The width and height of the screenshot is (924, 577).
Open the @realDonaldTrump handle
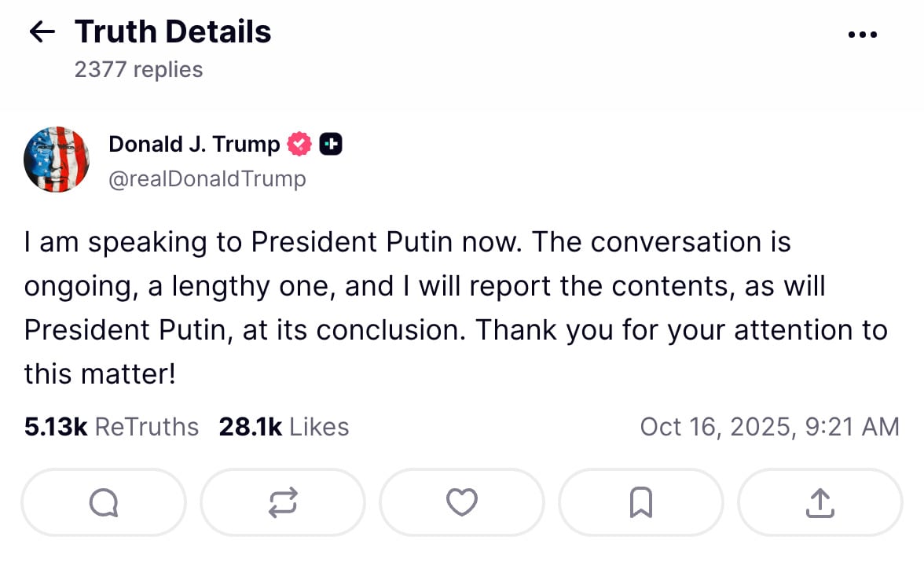click(207, 179)
